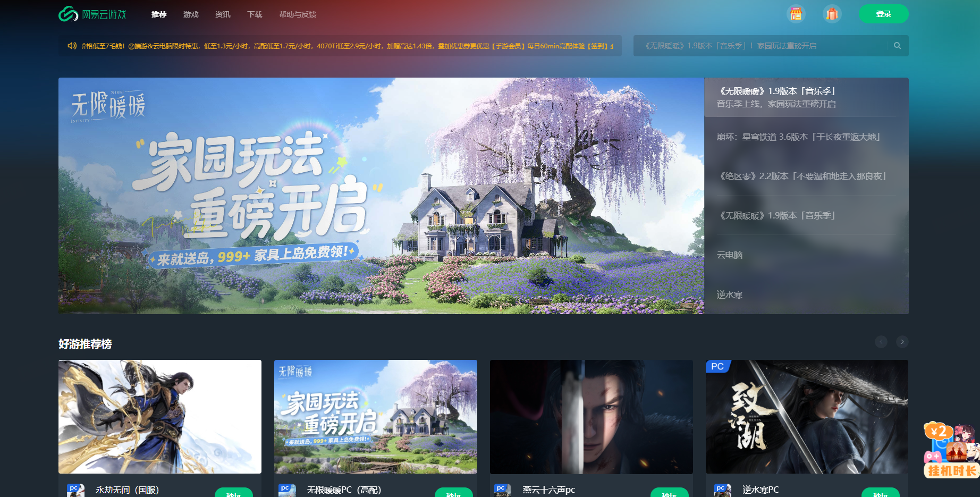Open the 游戏 navigation tab
Viewport: 980px width, 497px height.
pyautogui.click(x=191, y=14)
